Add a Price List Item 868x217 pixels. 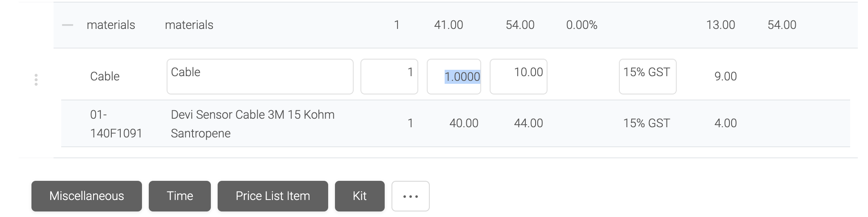click(x=273, y=196)
